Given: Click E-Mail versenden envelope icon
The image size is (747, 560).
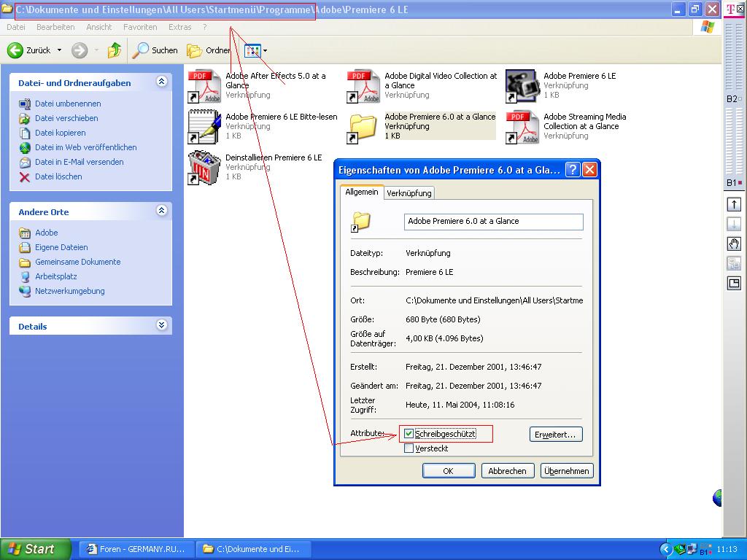Looking at the screenshot, I should point(25,163).
